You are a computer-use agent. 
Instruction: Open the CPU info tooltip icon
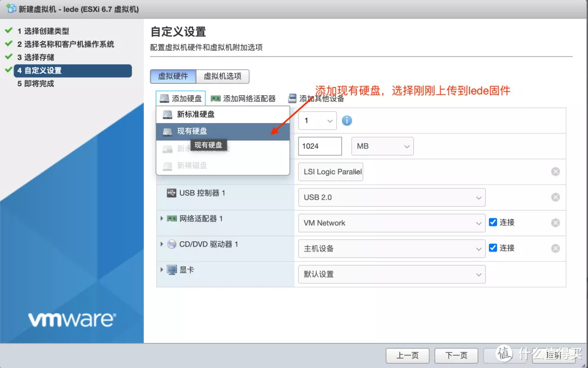click(347, 120)
